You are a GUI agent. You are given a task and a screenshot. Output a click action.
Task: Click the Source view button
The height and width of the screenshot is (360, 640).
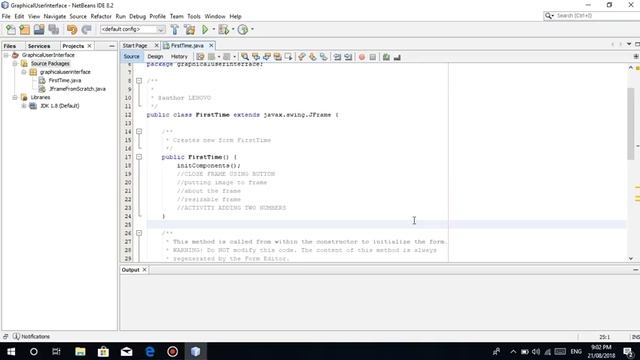[x=131, y=57]
